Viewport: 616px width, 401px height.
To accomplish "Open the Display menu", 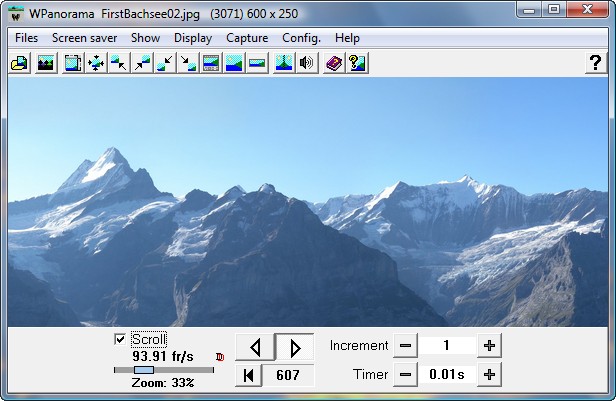I will (x=193, y=38).
